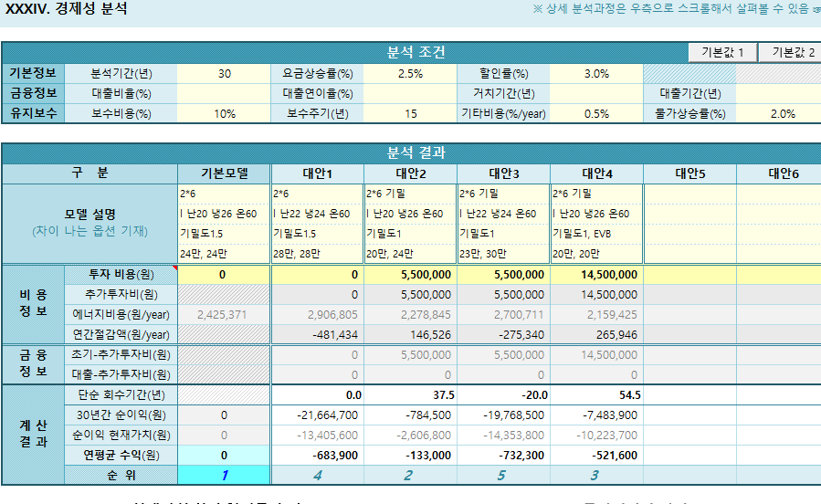Viewport: 821px width, 504px height.
Task: Select the 대안5 column header cell
Action: coord(689,173)
